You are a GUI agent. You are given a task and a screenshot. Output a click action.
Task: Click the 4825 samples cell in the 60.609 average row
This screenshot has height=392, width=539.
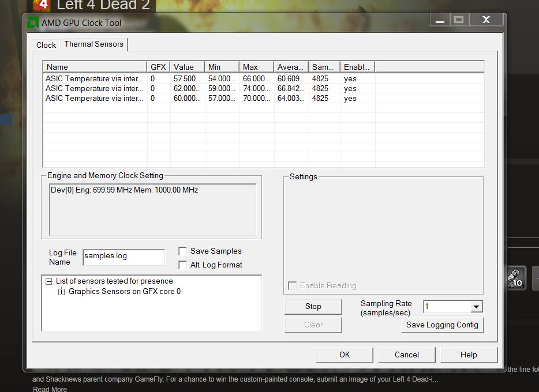(x=320, y=78)
